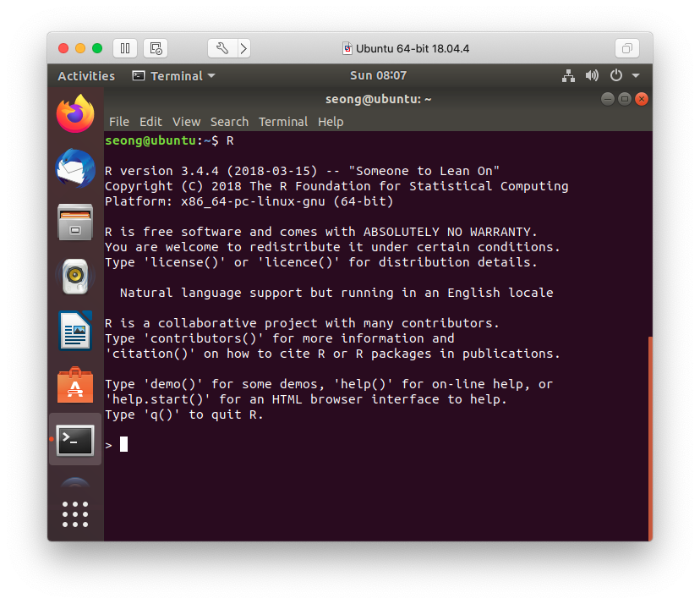
Task: Click the power icon in top bar
Action: [x=616, y=75]
